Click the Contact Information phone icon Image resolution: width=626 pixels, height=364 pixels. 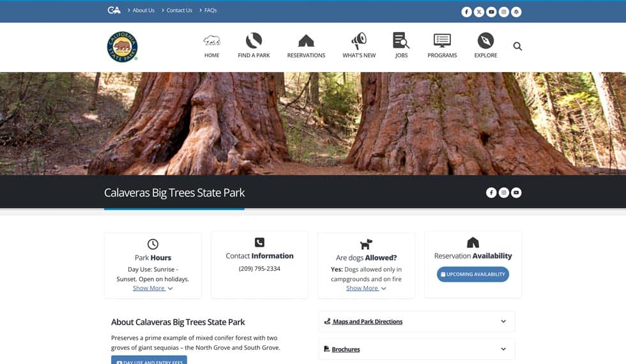click(259, 242)
